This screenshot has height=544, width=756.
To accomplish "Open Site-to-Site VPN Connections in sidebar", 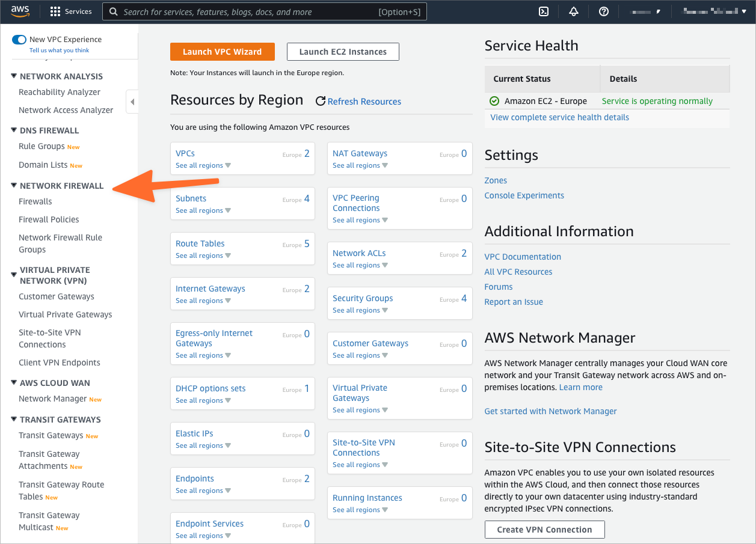I will point(50,338).
